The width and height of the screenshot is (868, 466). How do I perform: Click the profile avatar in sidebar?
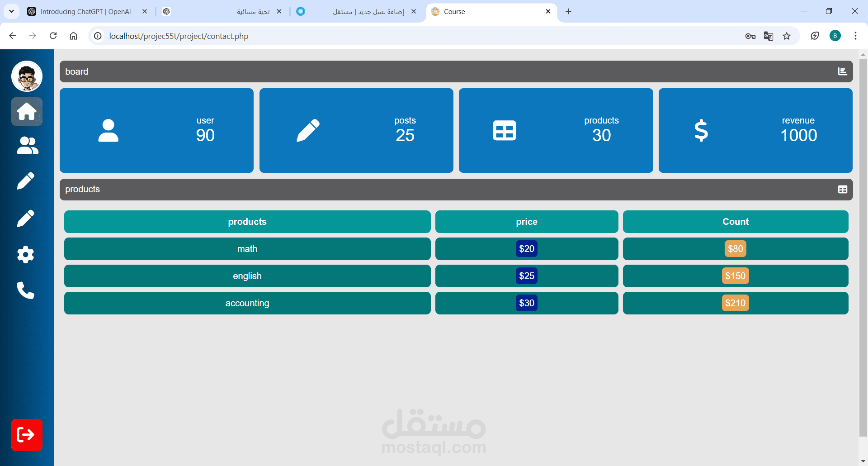click(x=27, y=76)
